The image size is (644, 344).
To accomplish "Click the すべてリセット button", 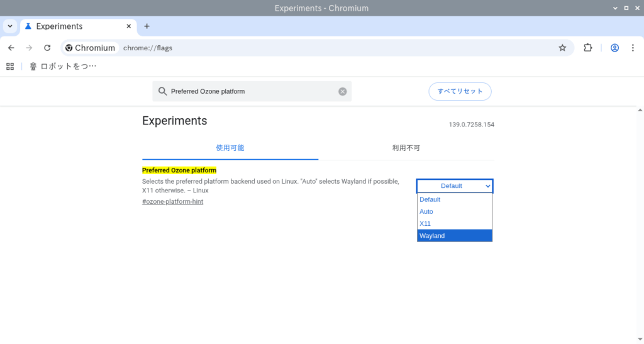I will tap(460, 91).
